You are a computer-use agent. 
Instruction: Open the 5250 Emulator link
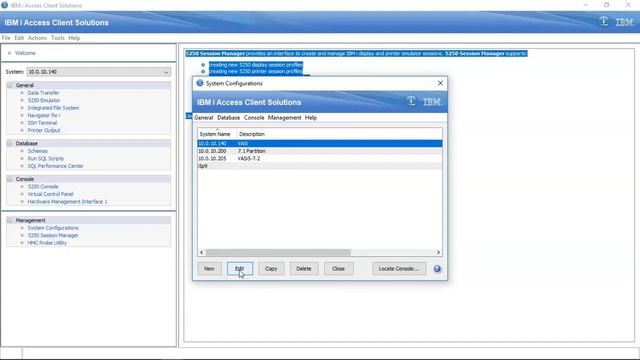44,100
